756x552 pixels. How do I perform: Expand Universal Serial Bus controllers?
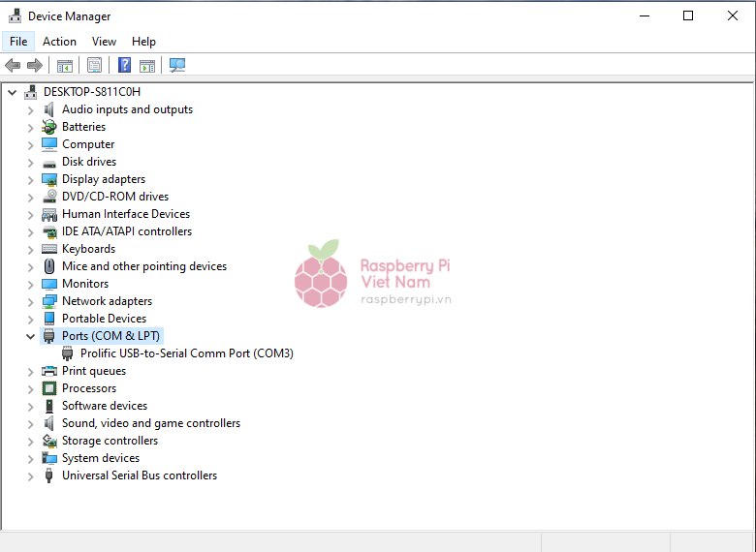(x=30, y=475)
